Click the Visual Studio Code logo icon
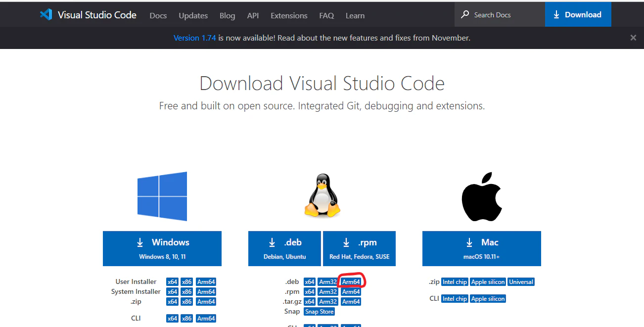Screen dimensions: 644x327 click(x=46, y=15)
